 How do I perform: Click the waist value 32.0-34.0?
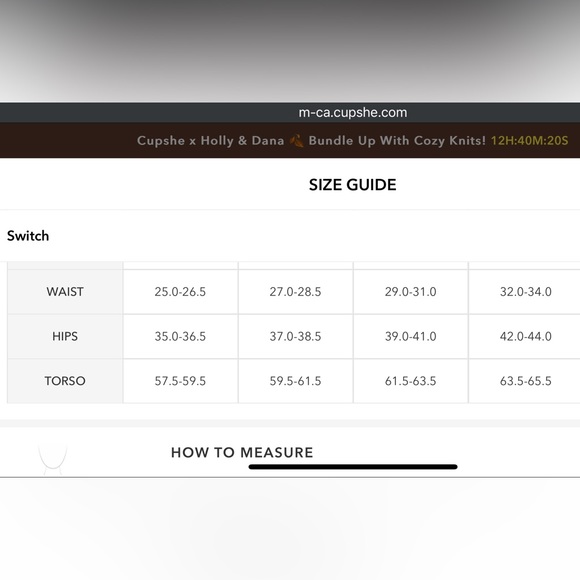(x=526, y=291)
